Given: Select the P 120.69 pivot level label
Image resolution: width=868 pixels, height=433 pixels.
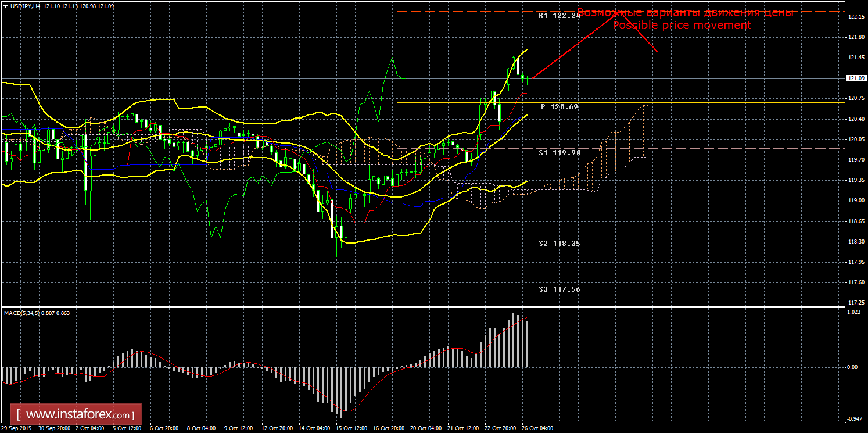Looking at the screenshot, I should [x=559, y=107].
